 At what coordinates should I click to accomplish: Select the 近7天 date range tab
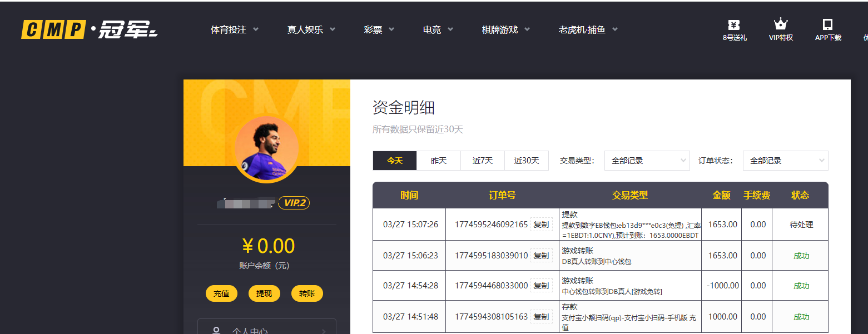click(x=483, y=161)
